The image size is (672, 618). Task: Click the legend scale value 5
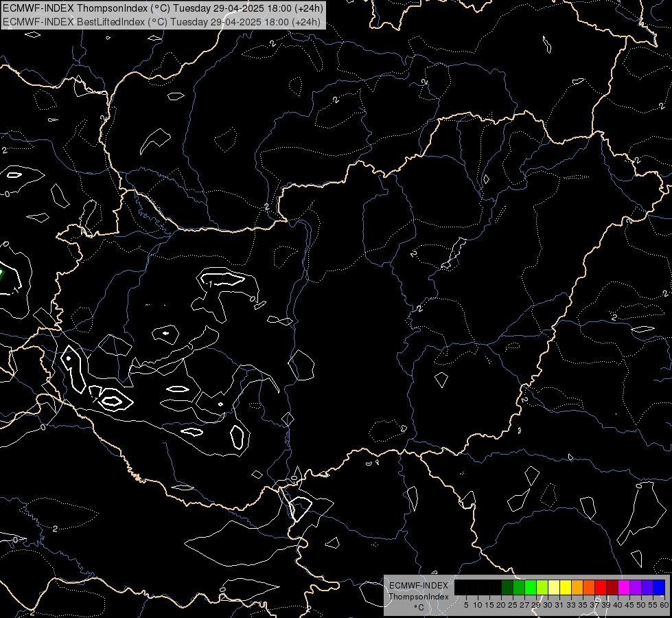tap(466, 605)
